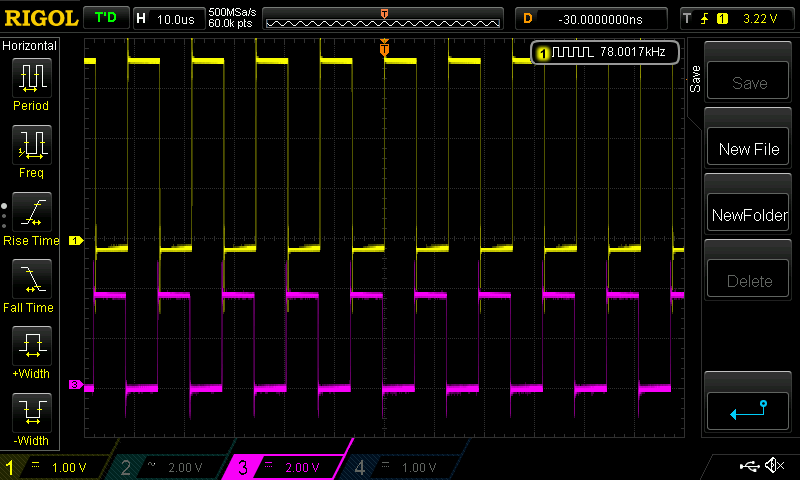Click the NewFolder button
The image size is (800, 480).
coord(748,213)
